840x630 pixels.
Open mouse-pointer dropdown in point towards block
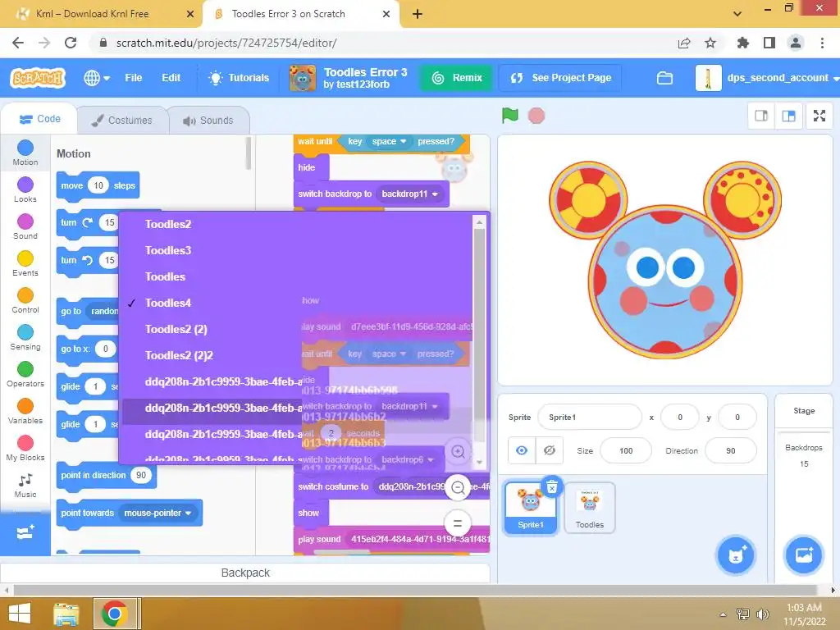[158, 513]
